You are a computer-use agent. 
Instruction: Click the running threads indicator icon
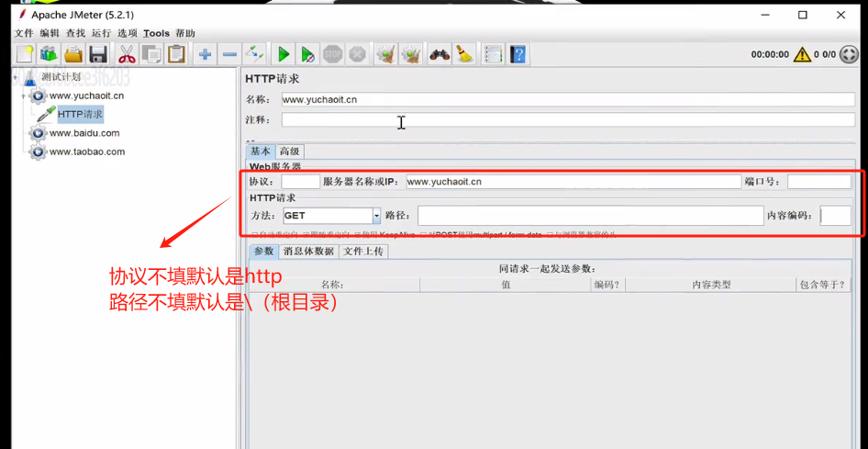[x=848, y=54]
